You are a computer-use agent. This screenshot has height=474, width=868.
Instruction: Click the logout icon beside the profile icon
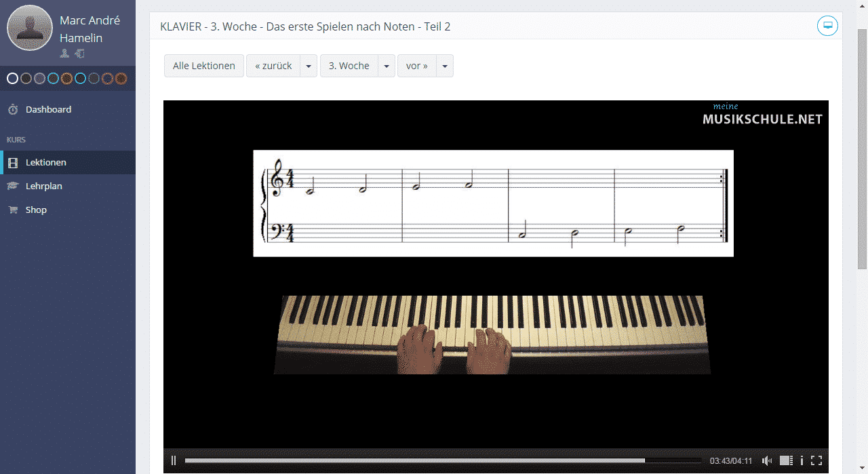pyautogui.click(x=79, y=53)
